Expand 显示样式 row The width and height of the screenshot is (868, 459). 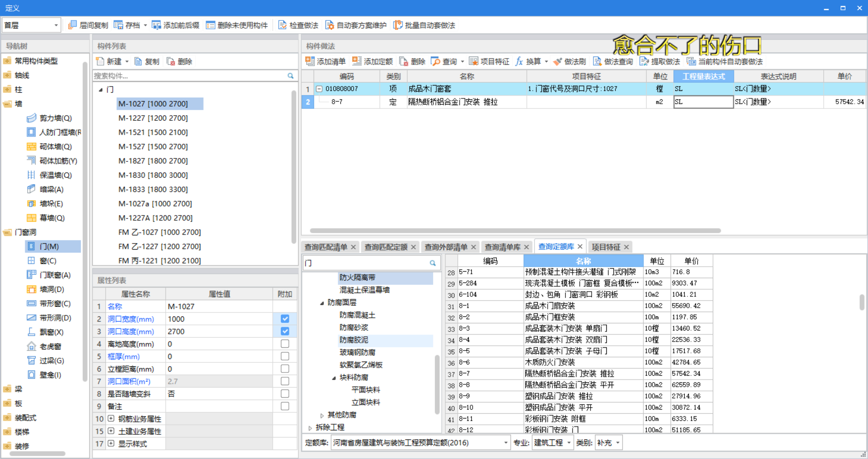pos(111,443)
